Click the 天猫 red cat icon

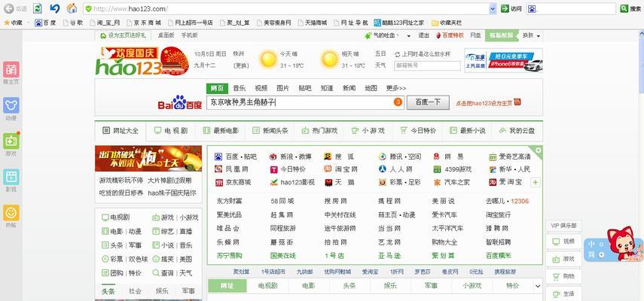click(x=328, y=182)
